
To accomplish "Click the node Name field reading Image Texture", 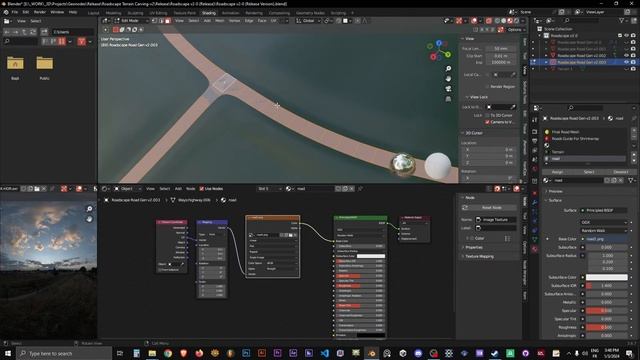I will 496,220.
